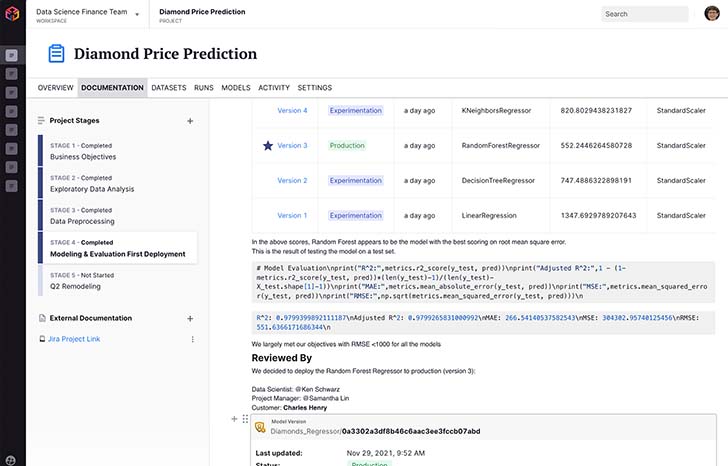Open the Jira Project Link

(x=74, y=339)
